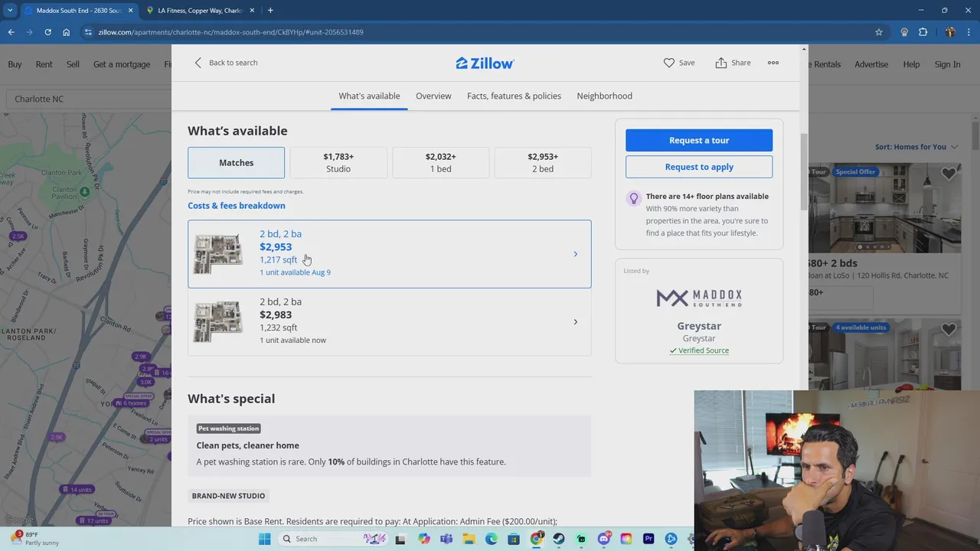Favorite the 4 available units listing heart

(949, 330)
